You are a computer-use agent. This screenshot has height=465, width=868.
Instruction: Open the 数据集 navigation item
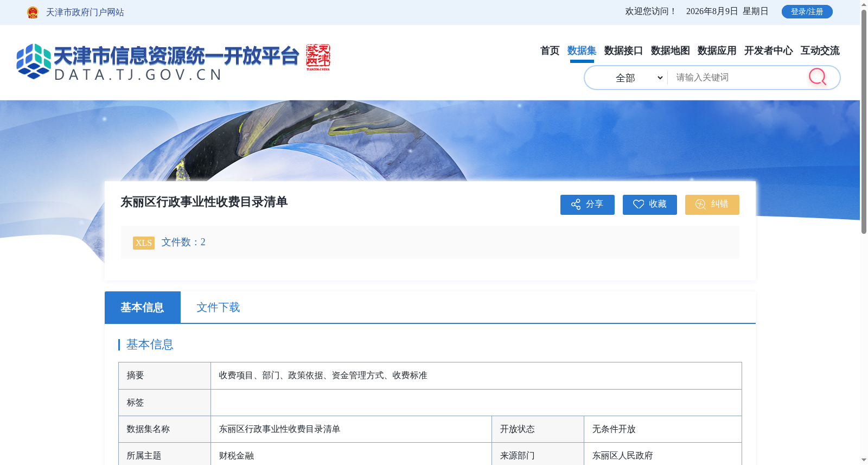(x=582, y=50)
